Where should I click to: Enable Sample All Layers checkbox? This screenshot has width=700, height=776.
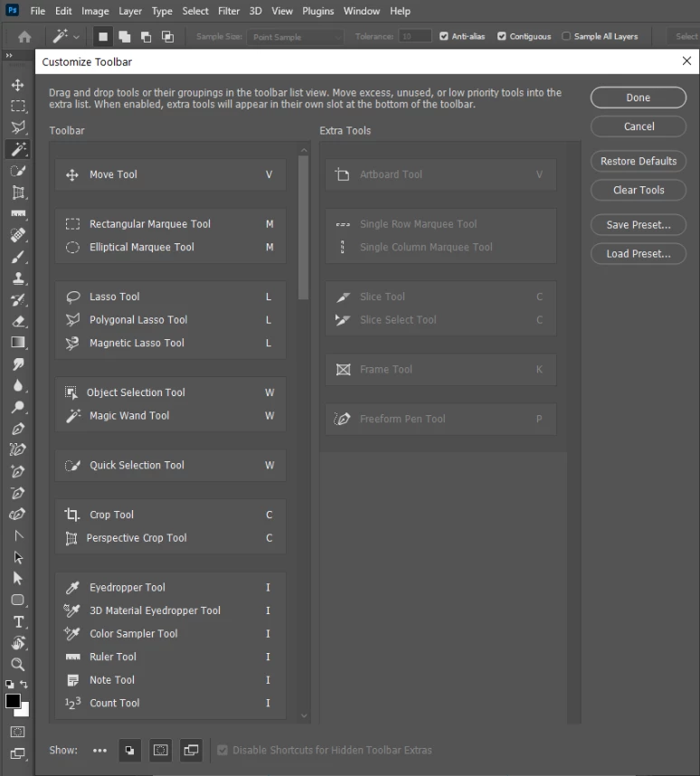pos(566,36)
